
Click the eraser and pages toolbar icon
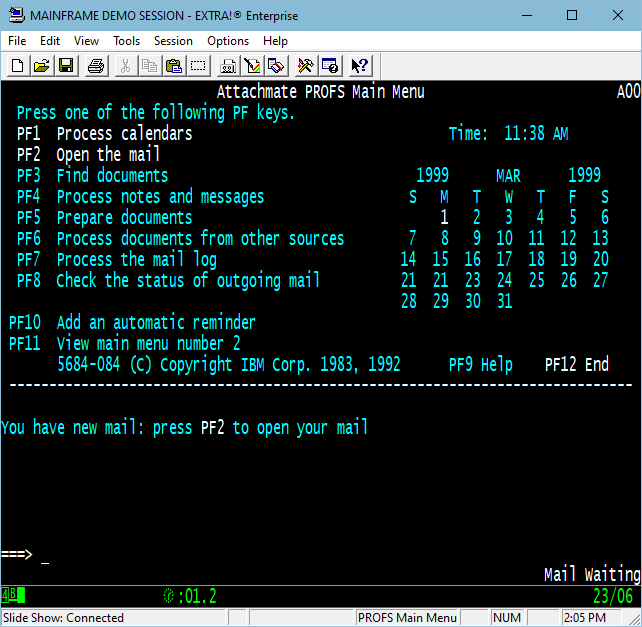point(276,66)
